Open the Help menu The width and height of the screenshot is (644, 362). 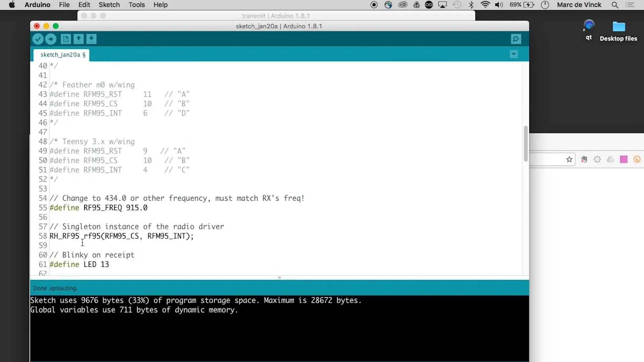[160, 5]
